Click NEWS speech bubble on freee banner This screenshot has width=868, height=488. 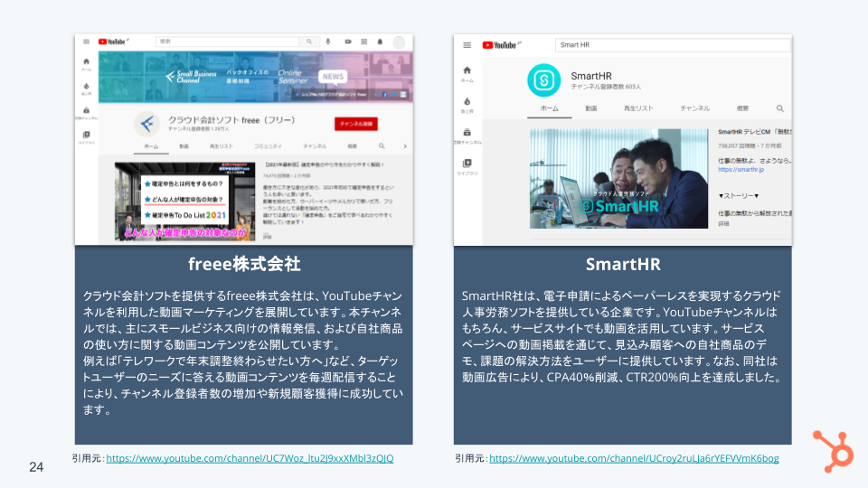coord(333,77)
